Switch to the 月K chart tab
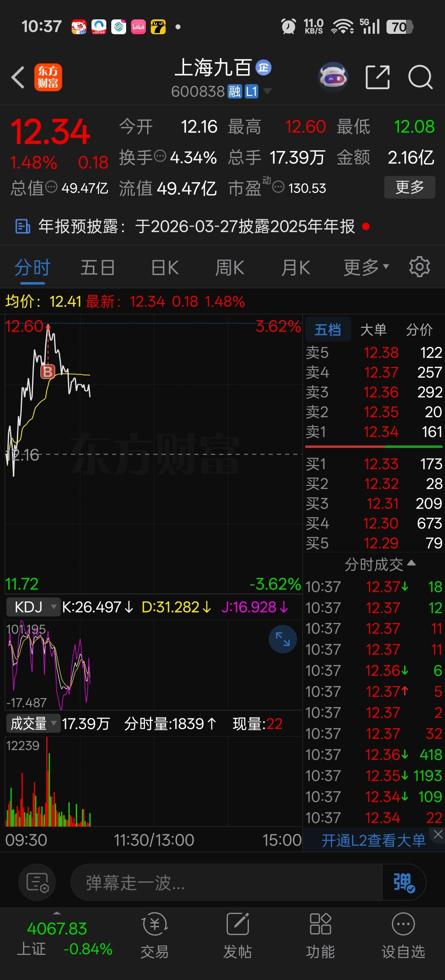Viewport: 445px width, 980px height. tap(295, 268)
